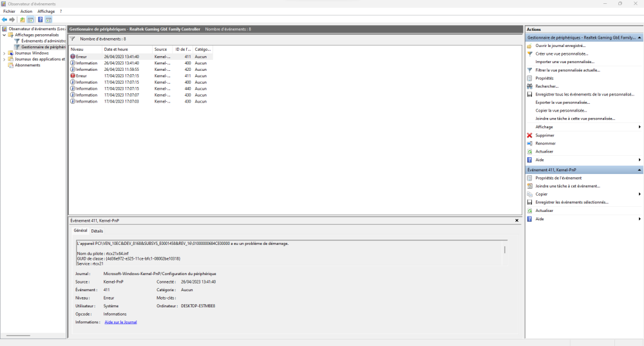Open the Copier submenu arrow in the Actions pane
The image size is (644, 346).
(x=639, y=194)
